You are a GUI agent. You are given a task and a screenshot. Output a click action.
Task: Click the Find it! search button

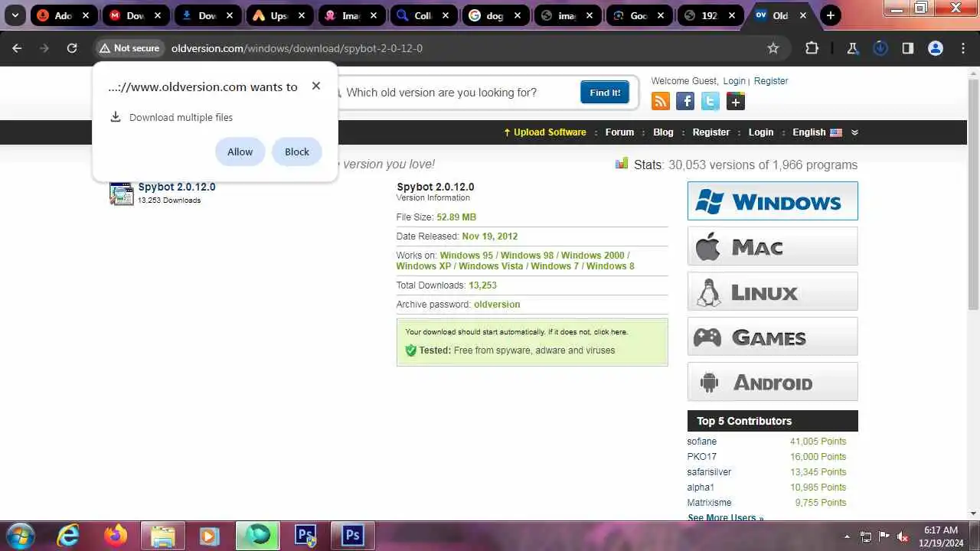pos(605,93)
